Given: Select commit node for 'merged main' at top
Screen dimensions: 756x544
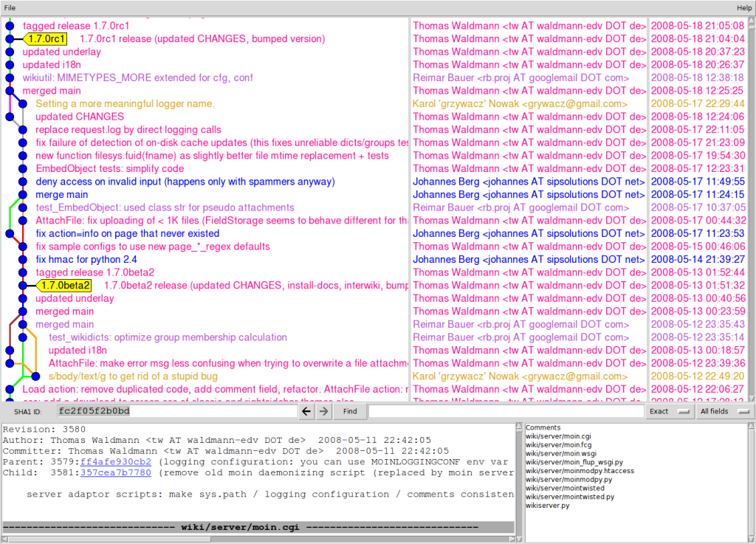Looking at the screenshot, I should click(x=10, y=91).
